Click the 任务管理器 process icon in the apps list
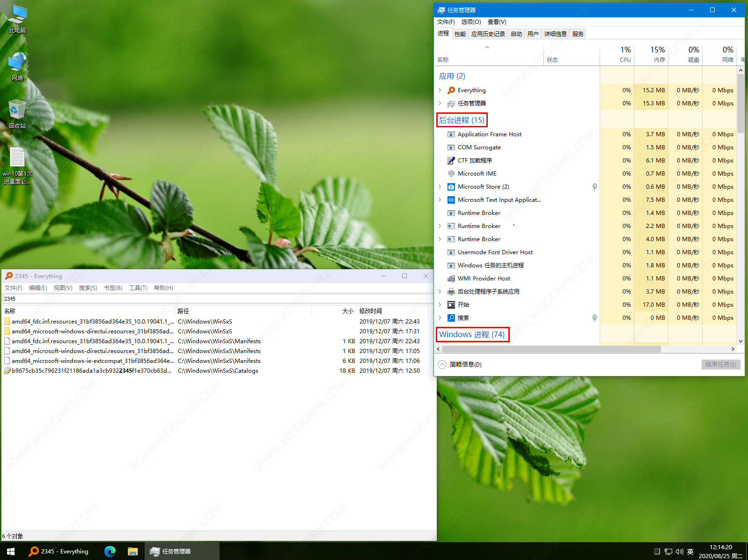Image resolution: width=748 pixels, height=560 pixels. coord(451,103)
